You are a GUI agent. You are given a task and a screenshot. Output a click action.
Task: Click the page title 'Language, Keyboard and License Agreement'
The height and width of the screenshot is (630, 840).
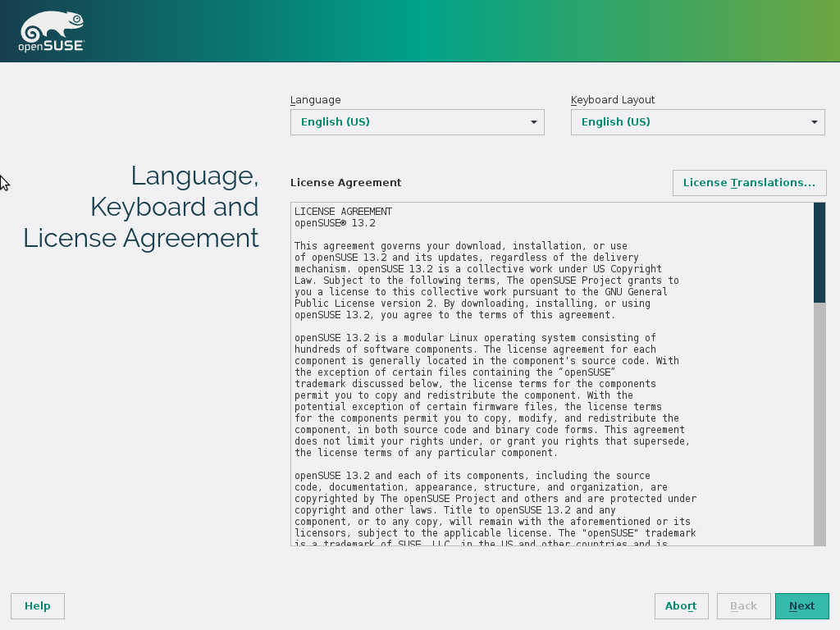(x=141, y=207)
